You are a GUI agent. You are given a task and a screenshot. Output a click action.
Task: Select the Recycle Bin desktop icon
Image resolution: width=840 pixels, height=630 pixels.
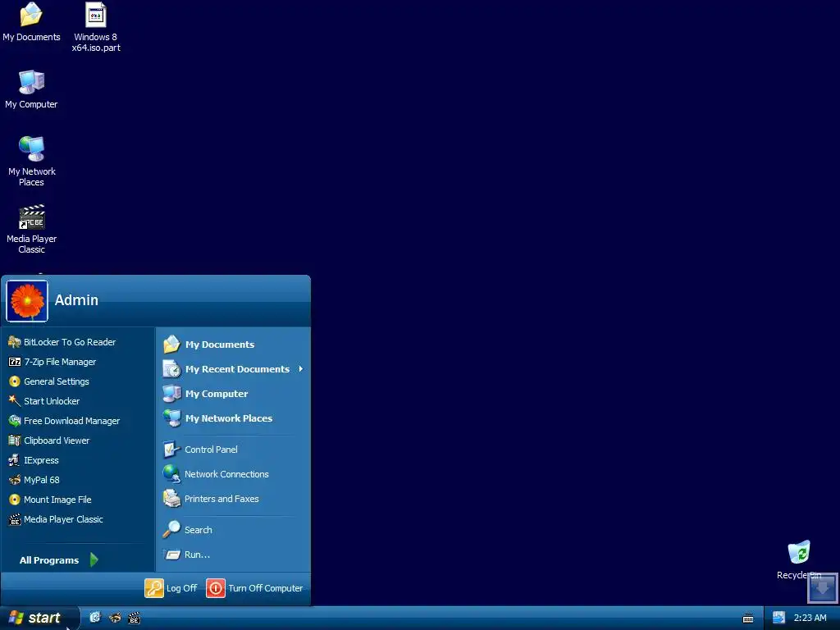(x=799, y=559)
